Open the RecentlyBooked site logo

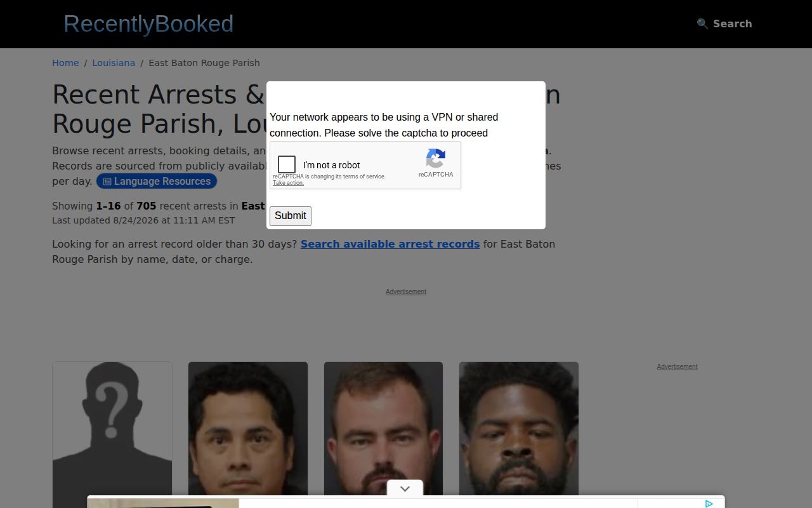(x=148, y=23)
